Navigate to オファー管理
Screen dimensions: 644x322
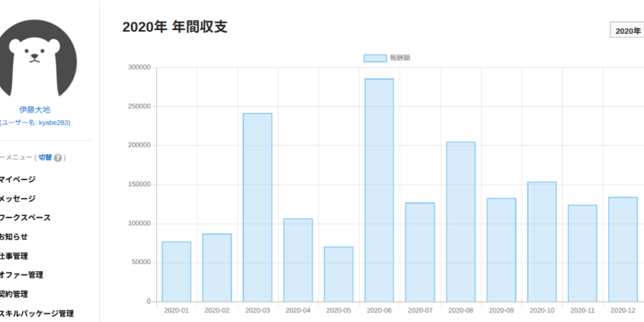(x=21, y=275)
